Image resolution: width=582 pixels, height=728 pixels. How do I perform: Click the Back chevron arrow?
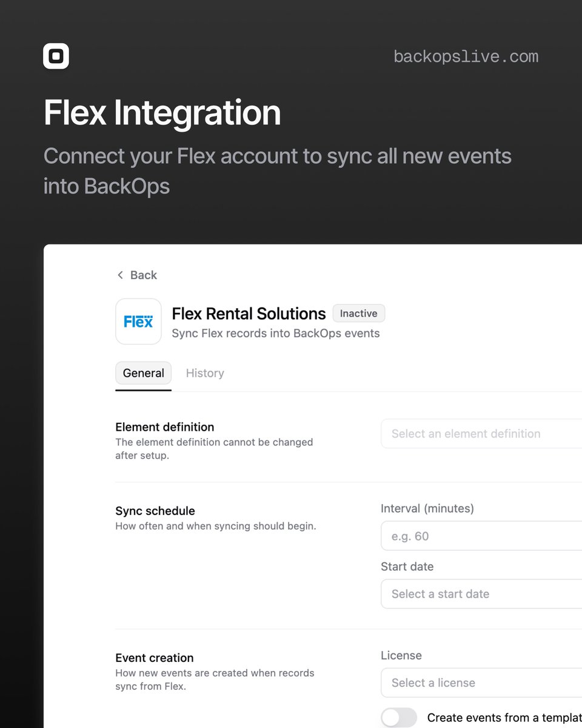click(120, 275)
